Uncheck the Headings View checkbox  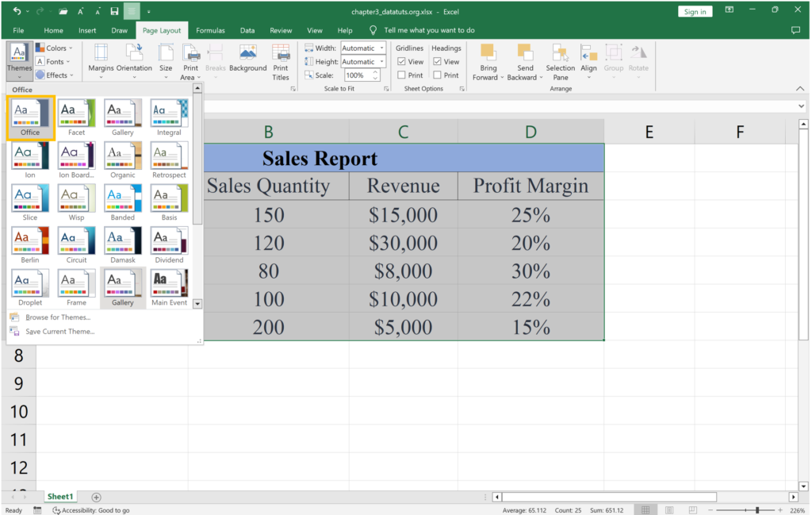point(438,62)
